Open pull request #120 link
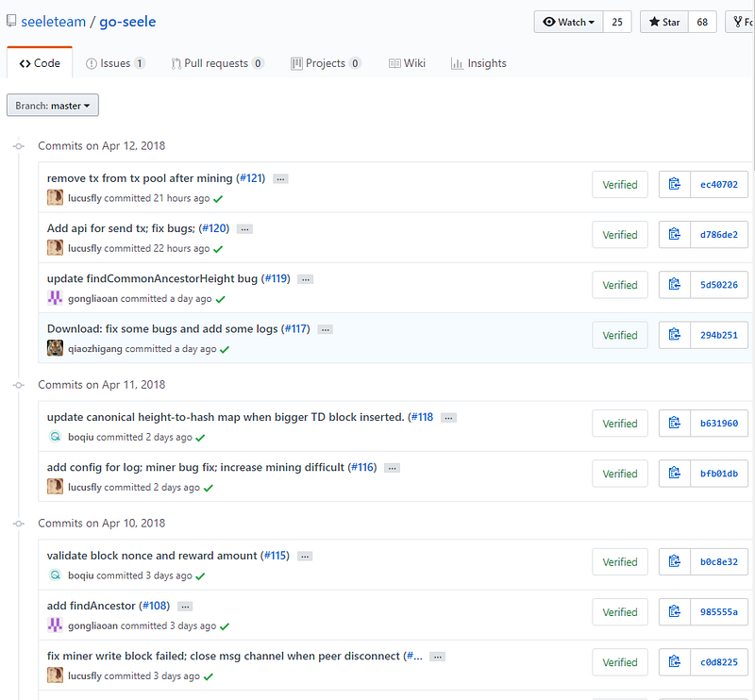755x700 pixels. click(214, 228)
